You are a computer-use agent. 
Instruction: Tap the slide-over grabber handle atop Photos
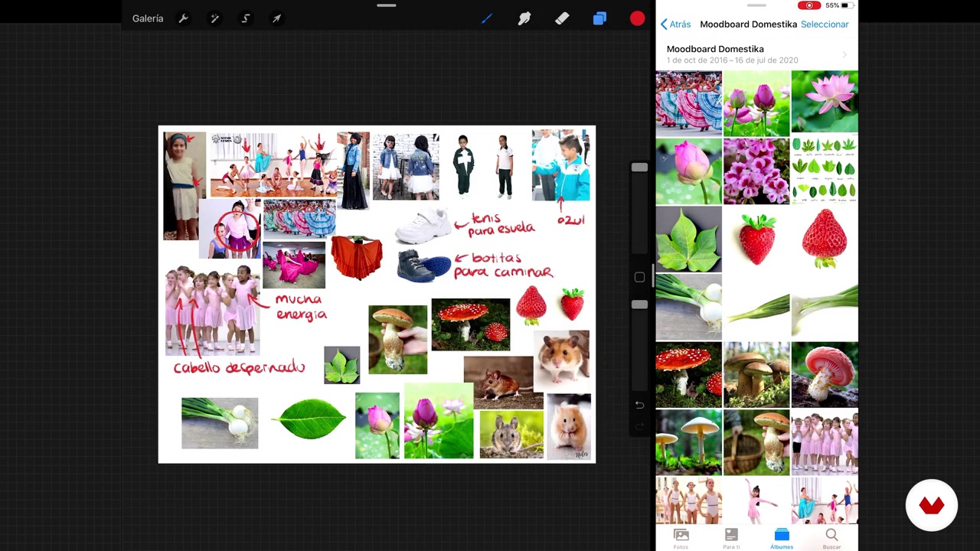tap(756, 5)
